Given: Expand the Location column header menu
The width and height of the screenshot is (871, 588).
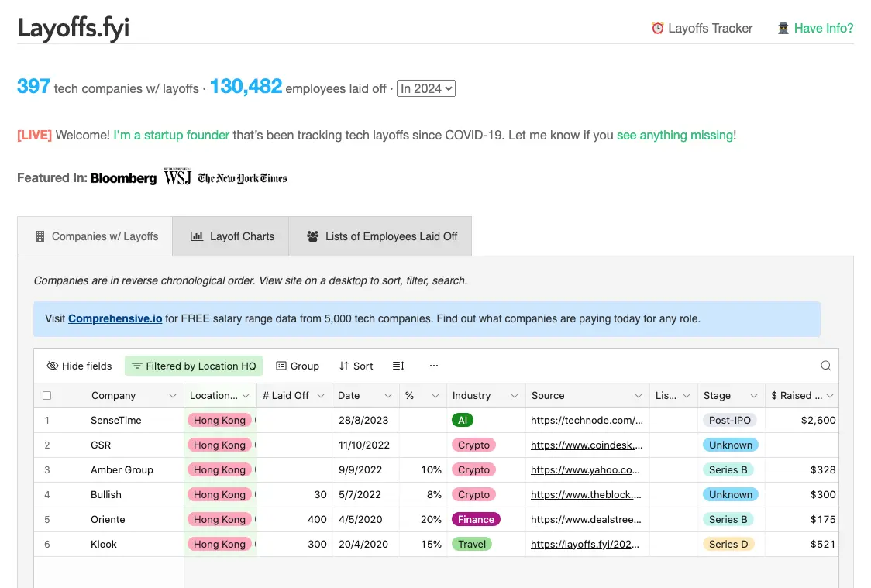Looking at the screenshot, I should click(x=246, y=395).
